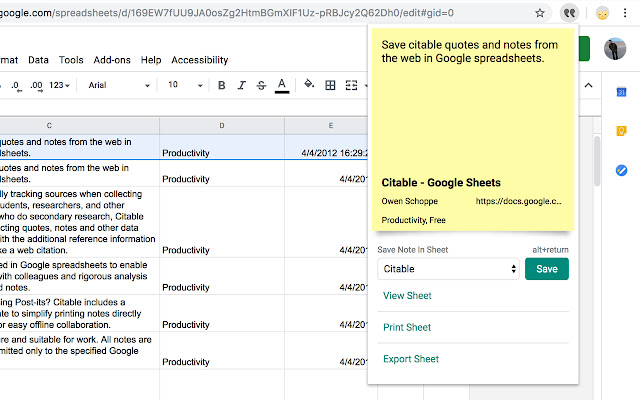Open the fill color paint bucket

(x=309, y=85)
